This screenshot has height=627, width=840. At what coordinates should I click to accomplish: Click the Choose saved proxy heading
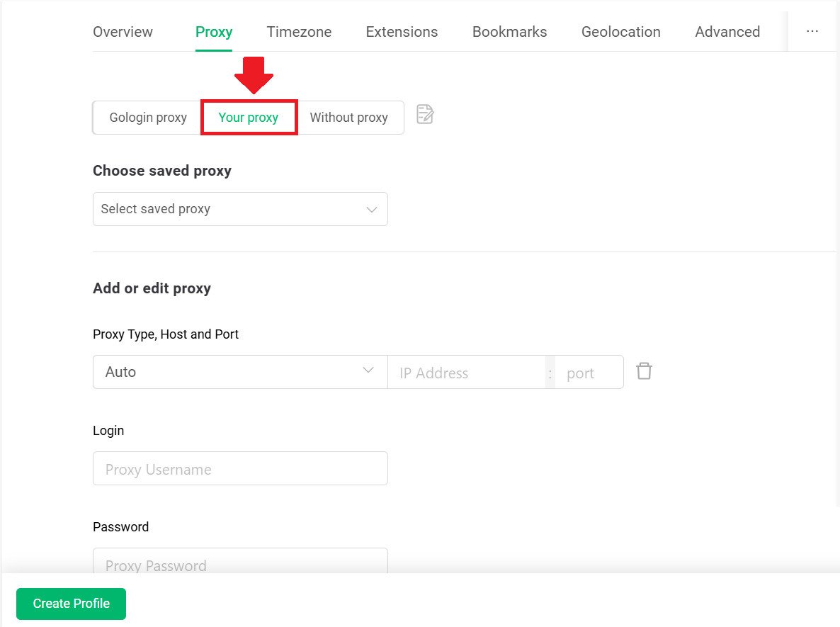[x=162, y=171]
